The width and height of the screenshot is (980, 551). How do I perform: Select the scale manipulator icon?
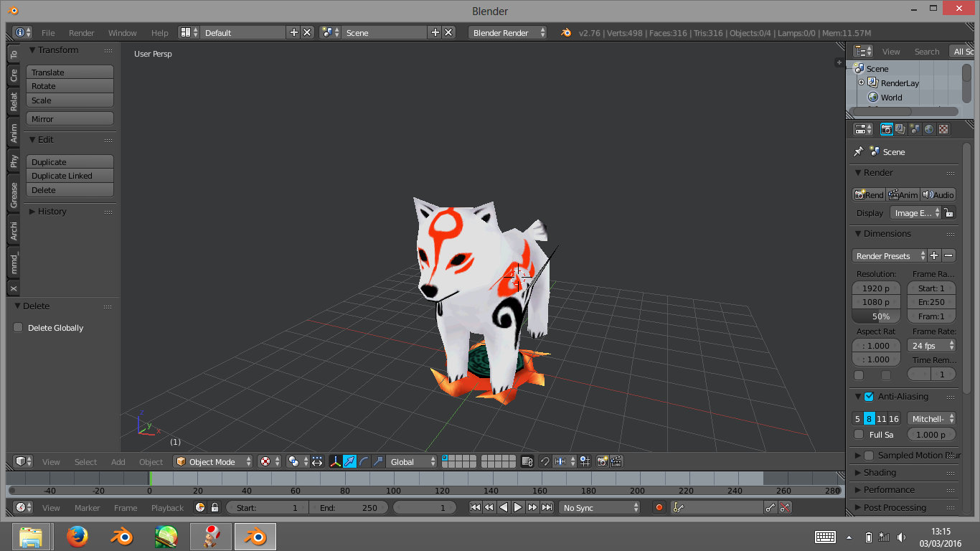tap(378, 462)
